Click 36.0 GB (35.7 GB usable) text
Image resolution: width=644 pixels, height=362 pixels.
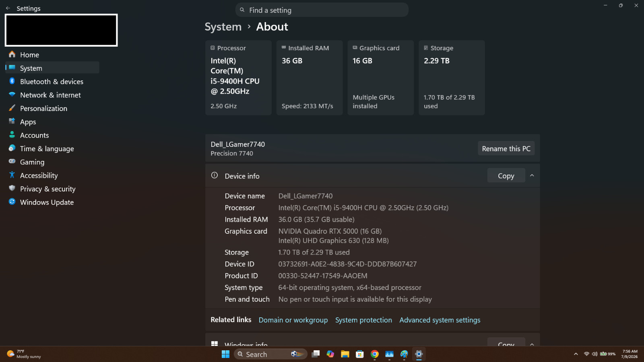point(316,220)
